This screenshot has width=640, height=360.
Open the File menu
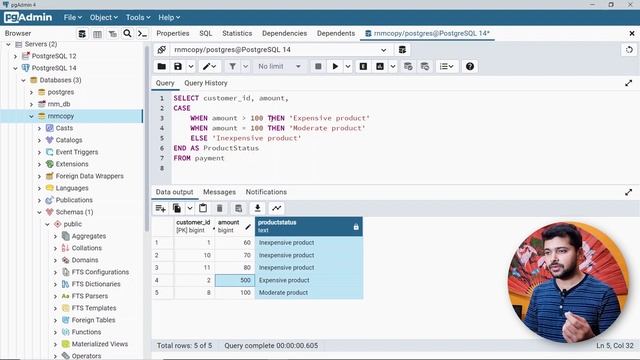click(x=73, y=18)
